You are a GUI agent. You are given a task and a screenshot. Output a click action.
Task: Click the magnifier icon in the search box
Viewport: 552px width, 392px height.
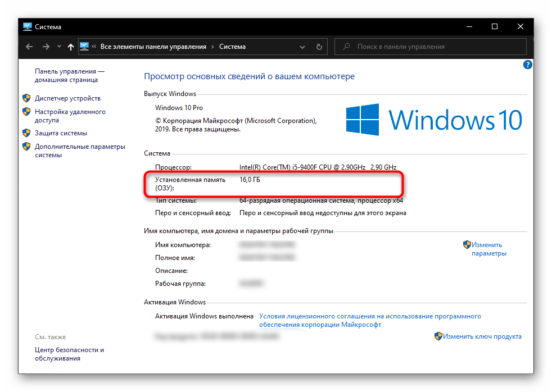click(x=346, y=47)
